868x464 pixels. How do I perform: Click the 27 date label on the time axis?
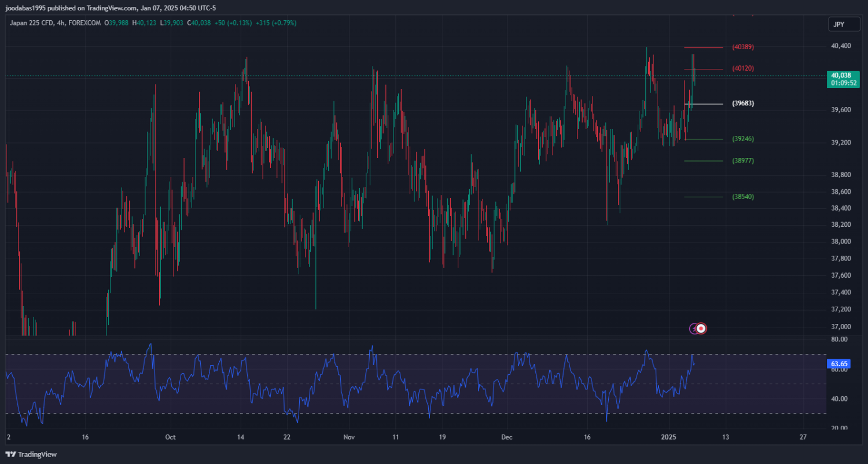803,437
